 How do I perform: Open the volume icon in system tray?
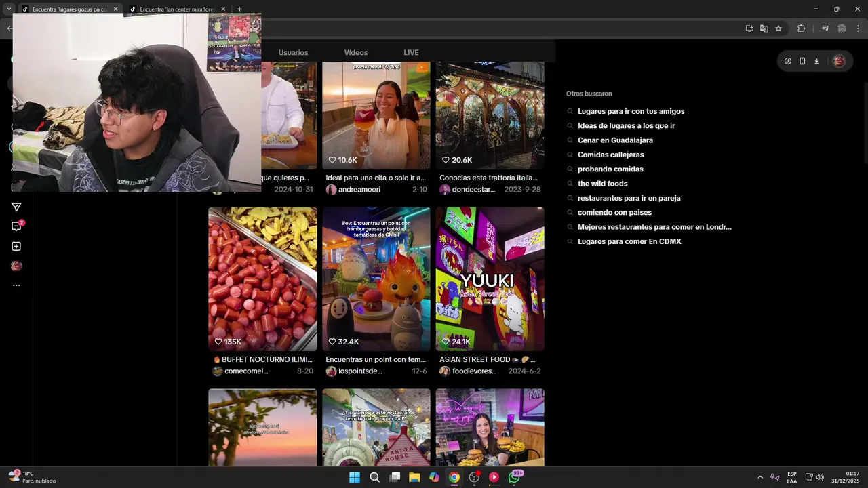tap(820, 477)
